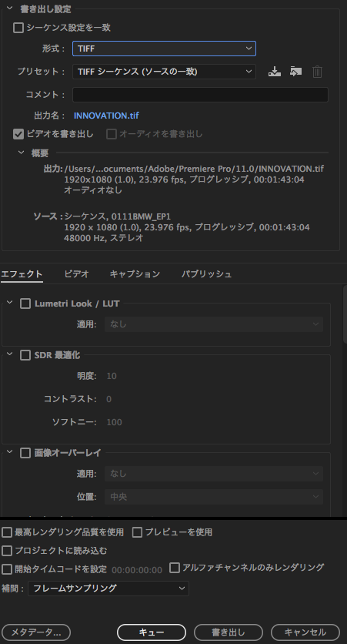This screenshot has width=347, height=644.
Task: Collapse the 画像オーバーレイ group
Action: [x=10, y=452]
